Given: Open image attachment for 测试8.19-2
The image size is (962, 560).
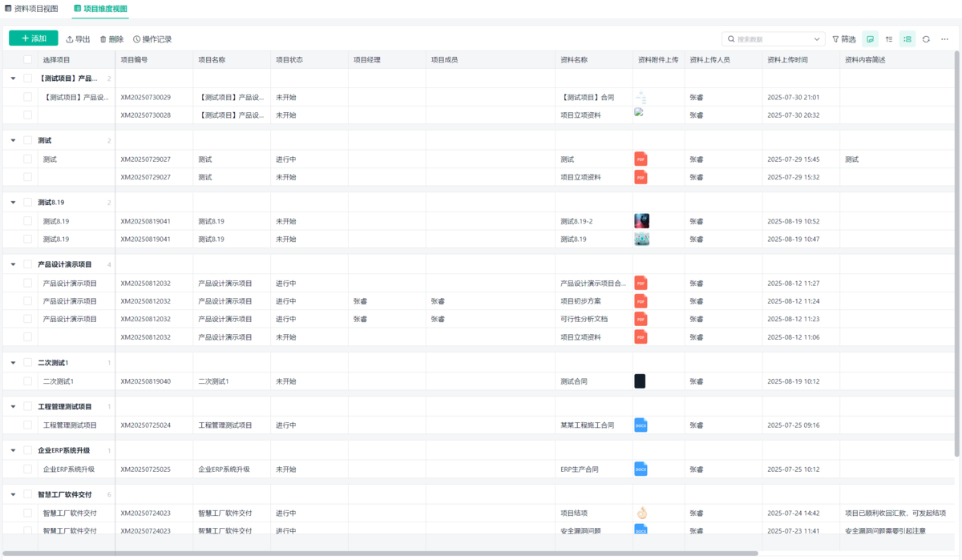Looking at the screenshot, I should (x=641, y=221).
